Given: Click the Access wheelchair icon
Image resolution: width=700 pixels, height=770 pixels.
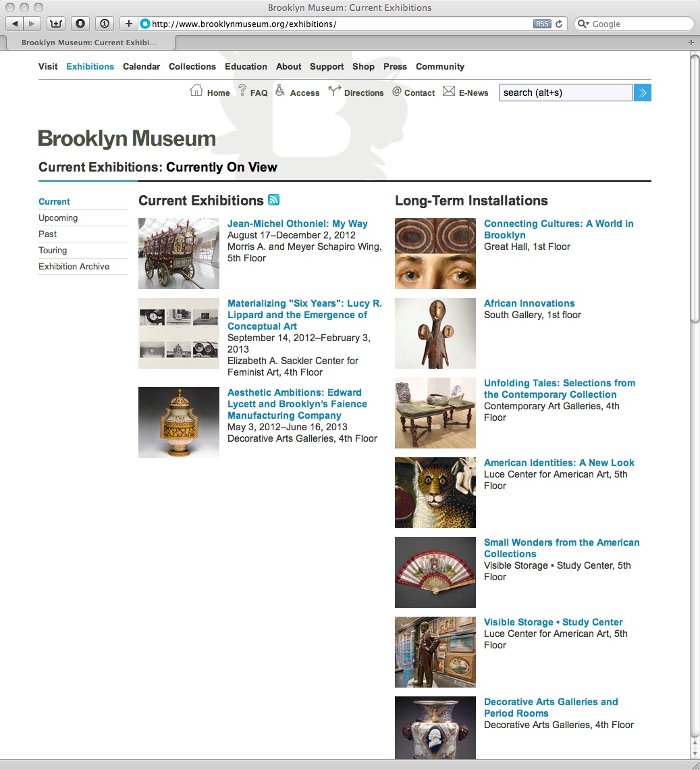Looking at the screenshot, I should (280, 90).
